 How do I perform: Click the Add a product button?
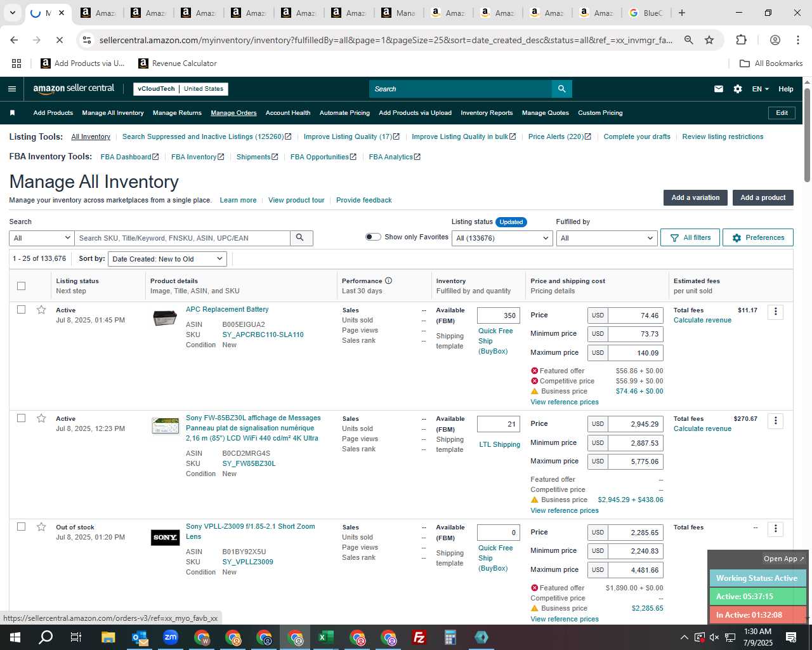pos(763,197)
